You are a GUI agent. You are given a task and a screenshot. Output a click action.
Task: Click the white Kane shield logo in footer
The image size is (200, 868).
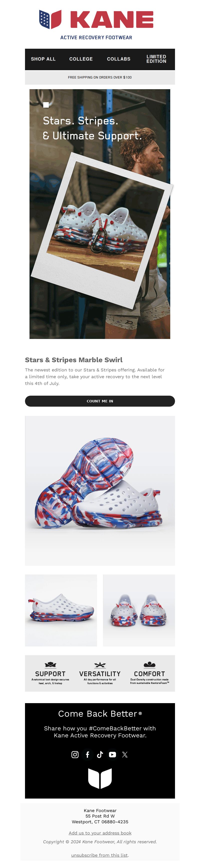(100, 778)
